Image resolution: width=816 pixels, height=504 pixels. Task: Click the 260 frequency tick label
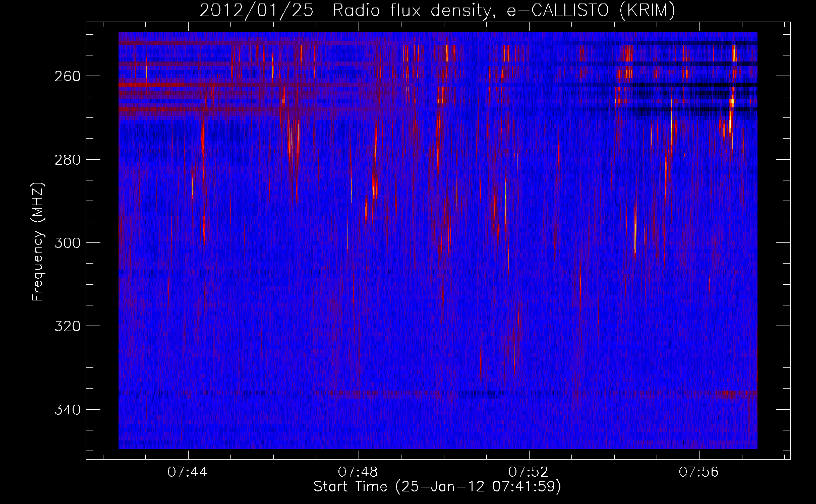(68, 76)
